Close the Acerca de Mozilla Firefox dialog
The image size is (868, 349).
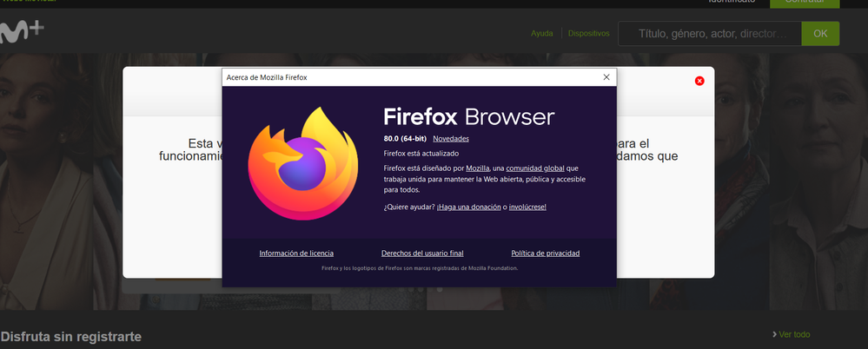click(x=606, y=77)
